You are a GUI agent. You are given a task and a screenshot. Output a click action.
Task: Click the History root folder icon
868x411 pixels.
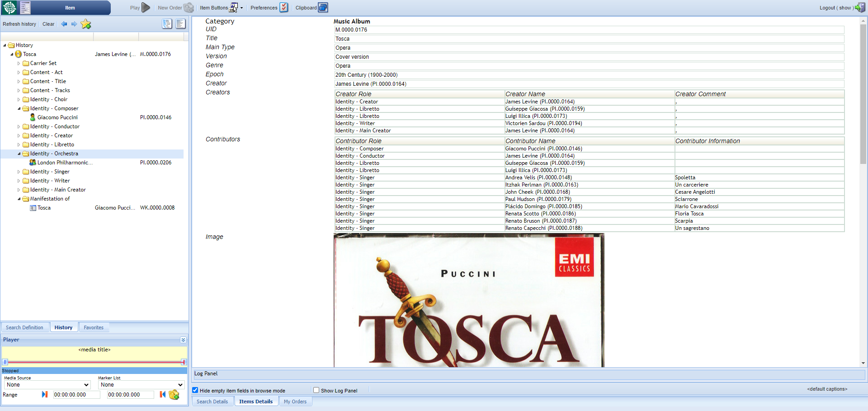point(11,45)
